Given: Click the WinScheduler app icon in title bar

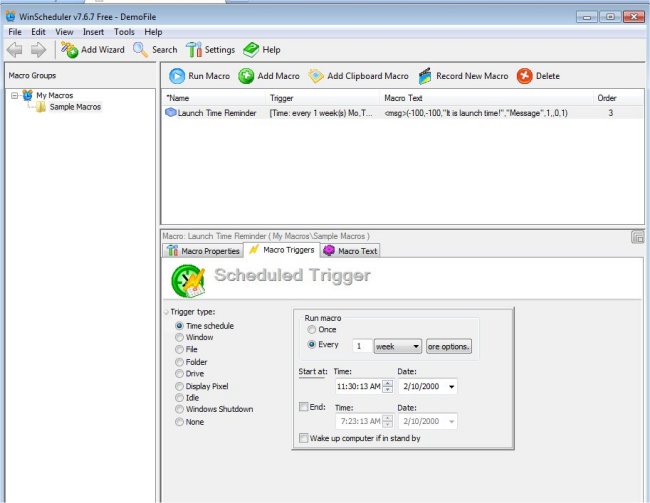Looking at the screenshot, I should click(x=11, y=17).
